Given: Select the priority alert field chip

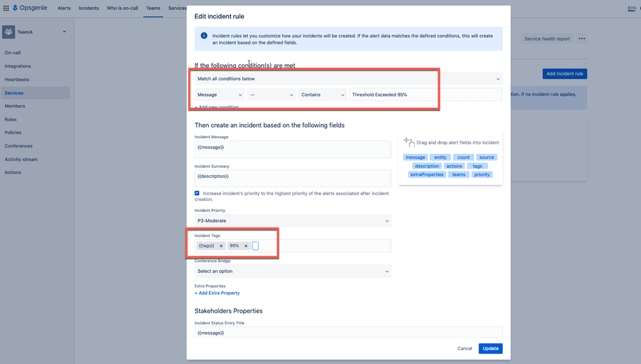Looking at the screenshot, I should point(482,175).
